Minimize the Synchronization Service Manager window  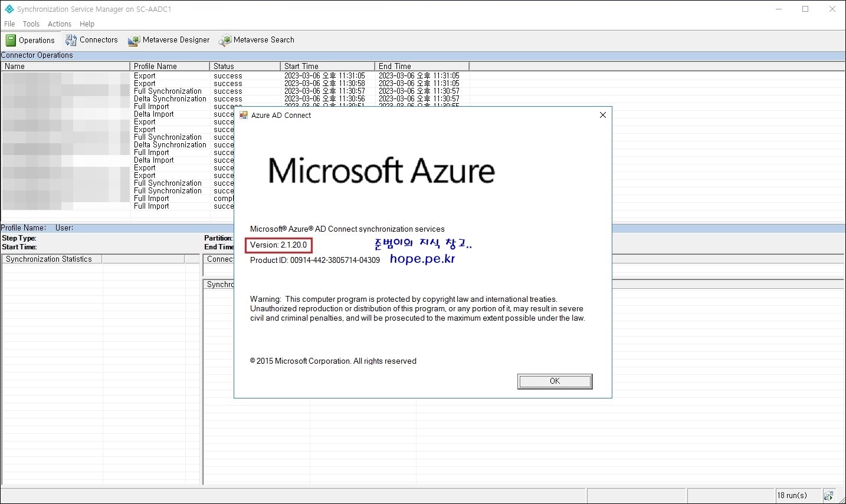click(x=778, y=9)
